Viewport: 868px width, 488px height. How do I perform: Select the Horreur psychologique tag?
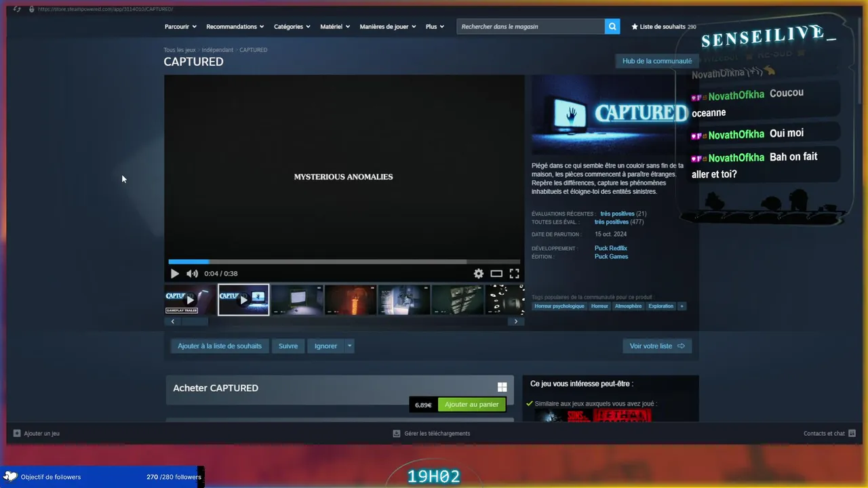559,306
